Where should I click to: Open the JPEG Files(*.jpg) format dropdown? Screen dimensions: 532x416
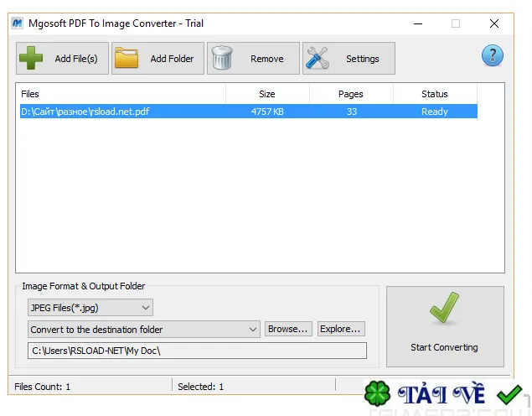90,308
